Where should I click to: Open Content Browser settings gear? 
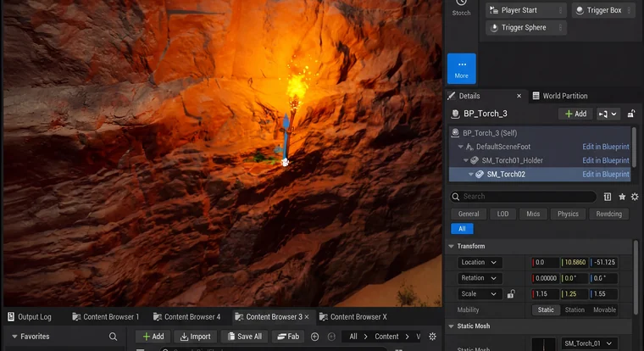[x=432, y=337]
